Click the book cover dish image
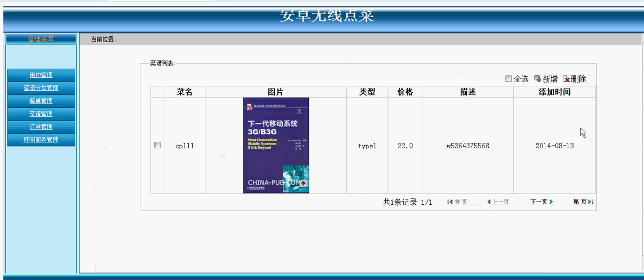The image size is (644, 280). (276, 145)
